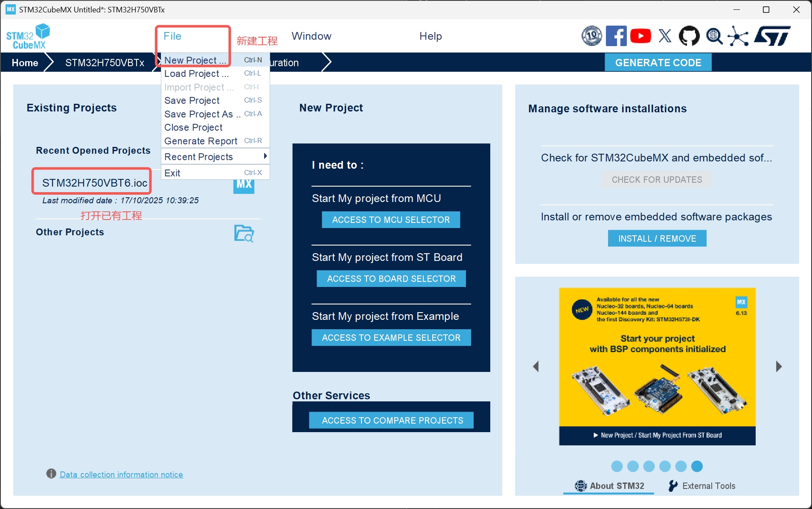Viewport: 812px width, 509px height.
Task: Open the Window menu
Action: tap(311, 36)
